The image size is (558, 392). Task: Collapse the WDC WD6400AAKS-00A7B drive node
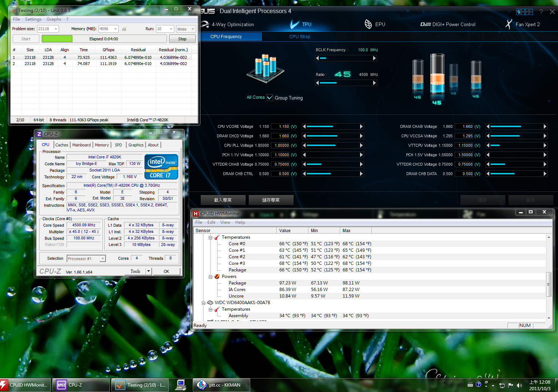(204, 303)
